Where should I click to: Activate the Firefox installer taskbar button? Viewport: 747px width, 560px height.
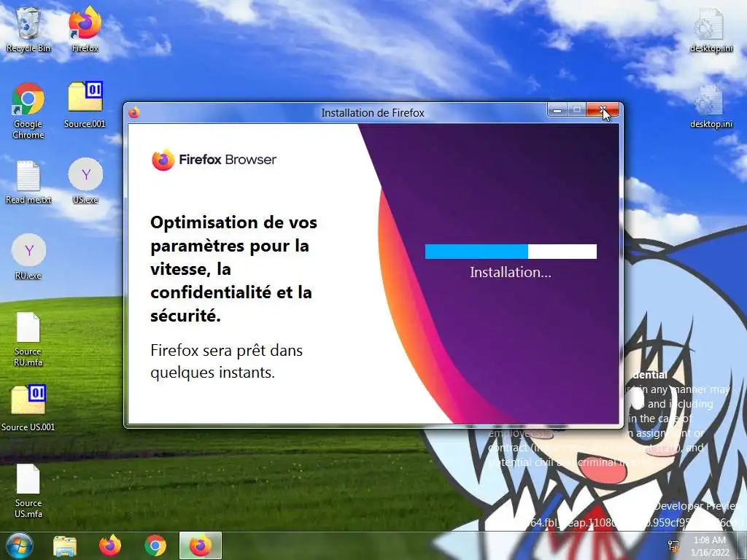[201, 545]
